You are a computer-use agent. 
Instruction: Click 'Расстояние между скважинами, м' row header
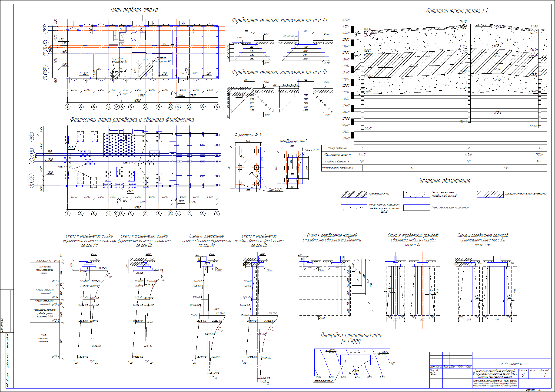click(337, 168)
